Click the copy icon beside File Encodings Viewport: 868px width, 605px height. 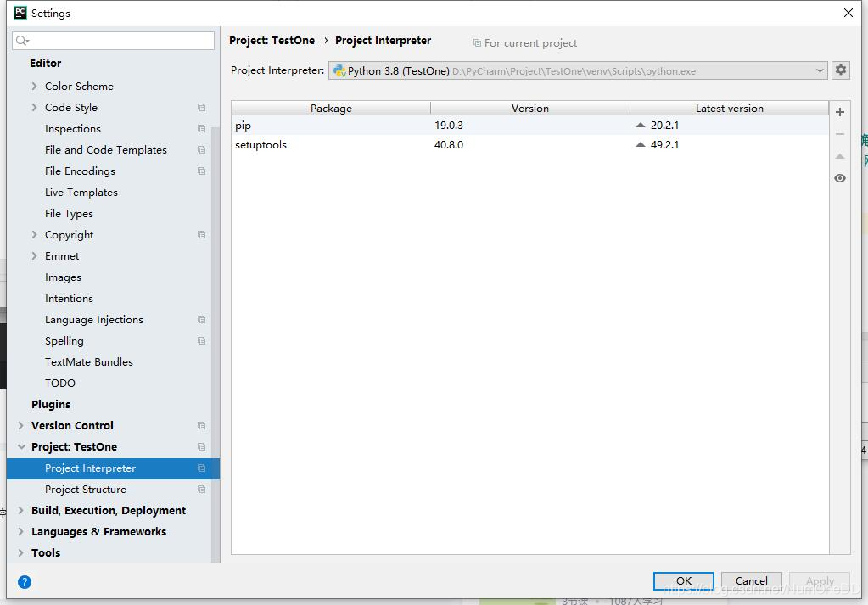click(x=201, y=171)
